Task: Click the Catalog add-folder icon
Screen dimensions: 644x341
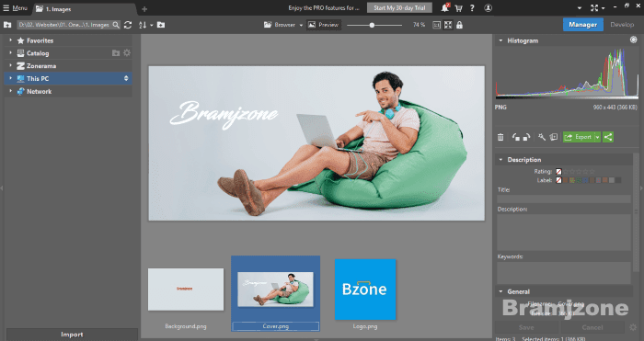Action: coord(116,53)
